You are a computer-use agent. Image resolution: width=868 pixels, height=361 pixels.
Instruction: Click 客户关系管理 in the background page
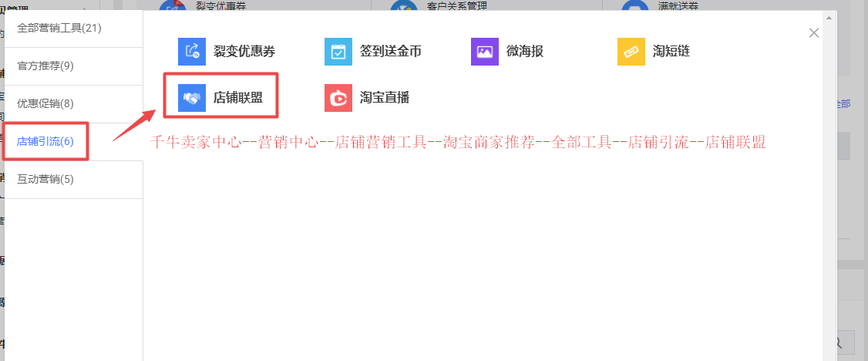457,6
